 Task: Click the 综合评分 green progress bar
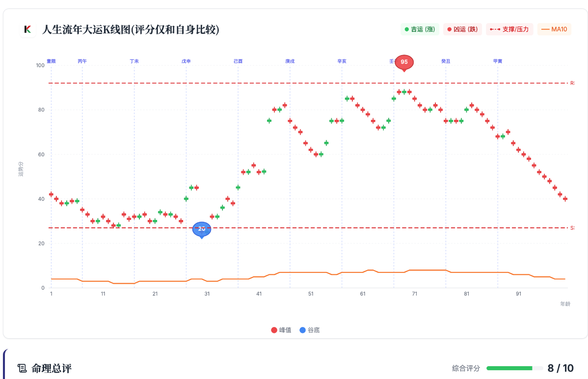coord(509,368)
